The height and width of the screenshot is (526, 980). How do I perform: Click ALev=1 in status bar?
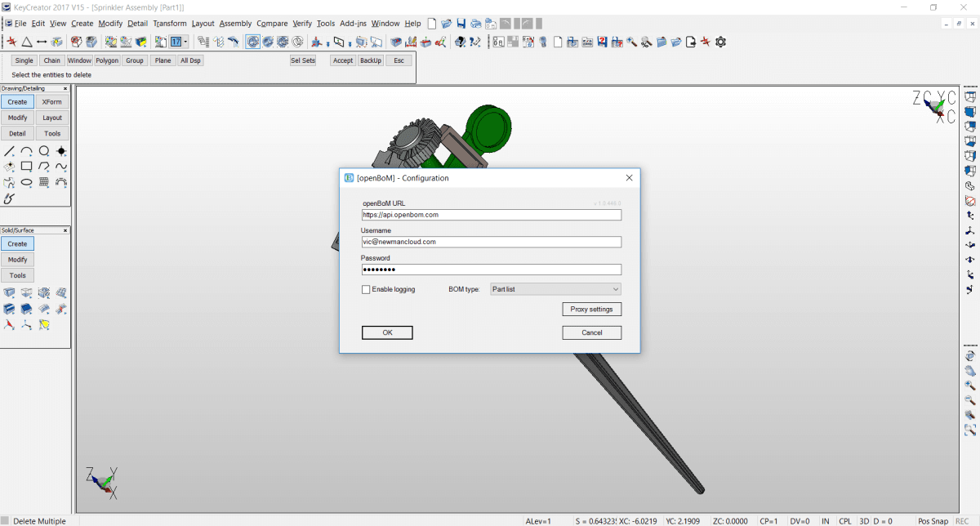tap(539, 521)
